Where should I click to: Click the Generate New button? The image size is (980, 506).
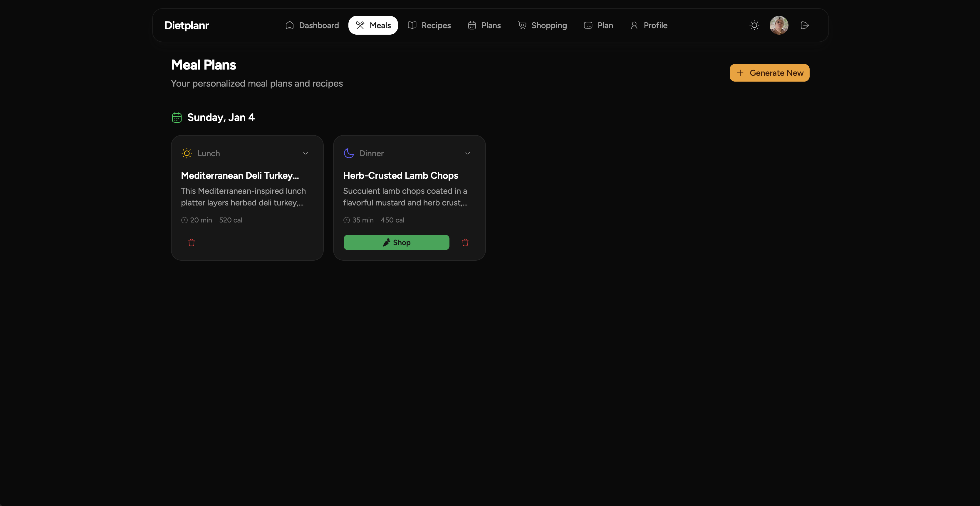click(x=769, y=72)
